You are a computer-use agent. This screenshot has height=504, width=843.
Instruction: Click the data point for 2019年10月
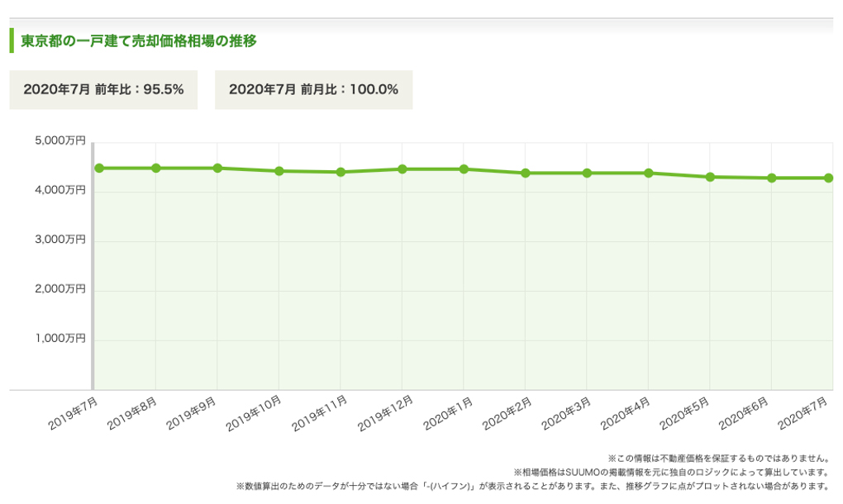(279, 171)
